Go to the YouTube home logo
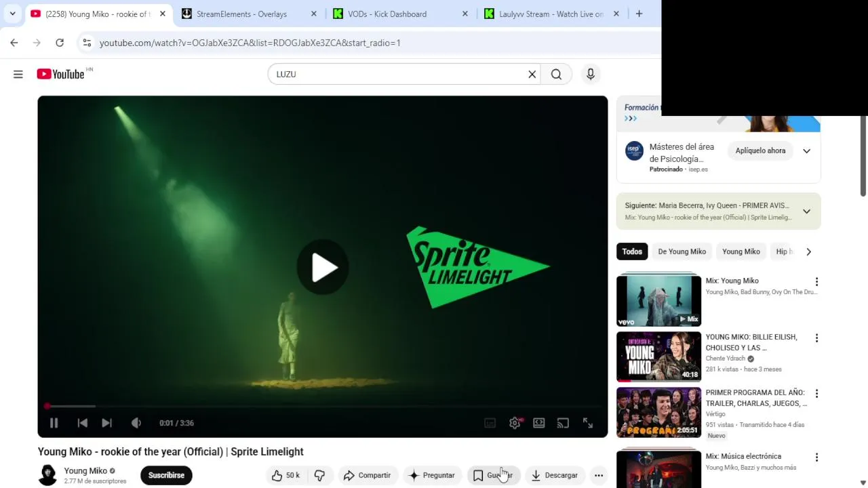The image size is (868, 488). [60, 75]
